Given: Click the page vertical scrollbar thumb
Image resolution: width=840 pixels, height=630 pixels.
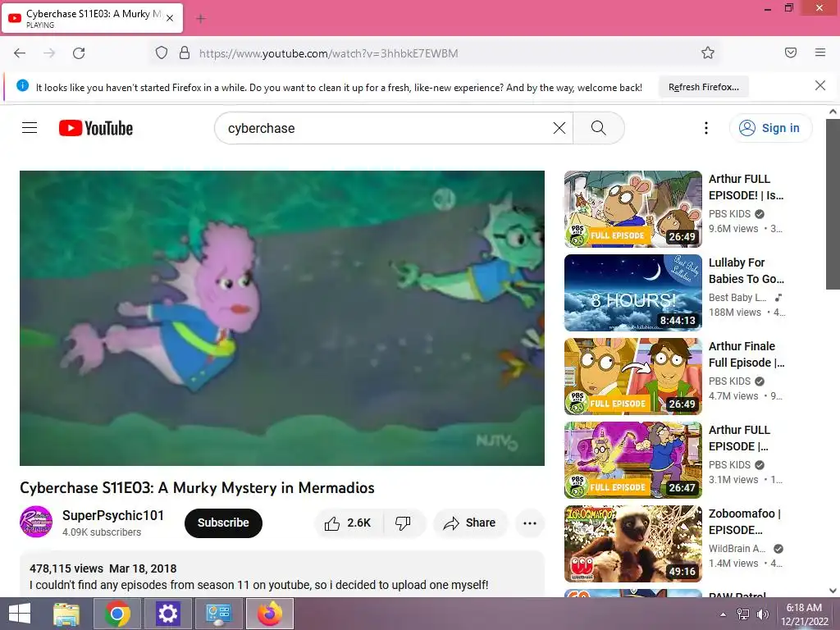Looking at the screenshot, I should tap(833, 203).
